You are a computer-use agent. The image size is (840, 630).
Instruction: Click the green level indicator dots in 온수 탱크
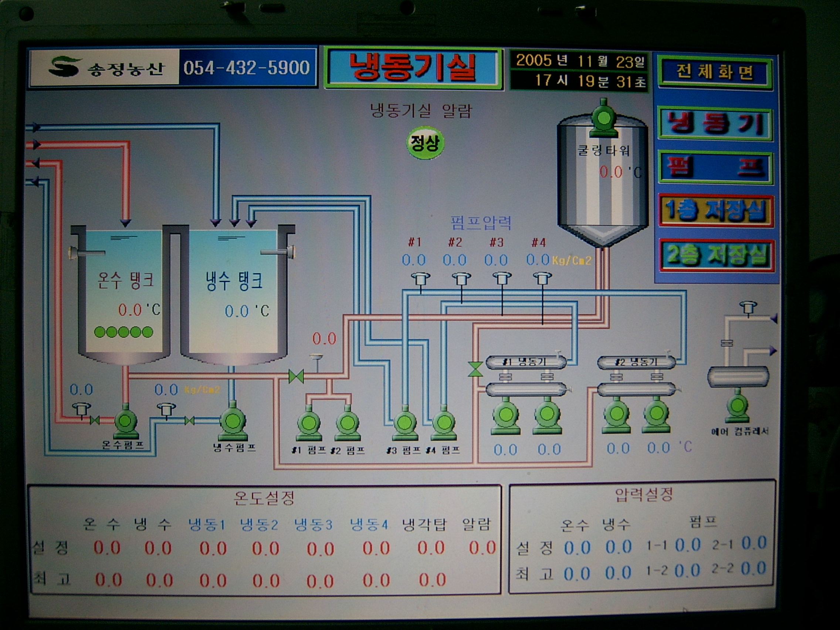(123, 332)
